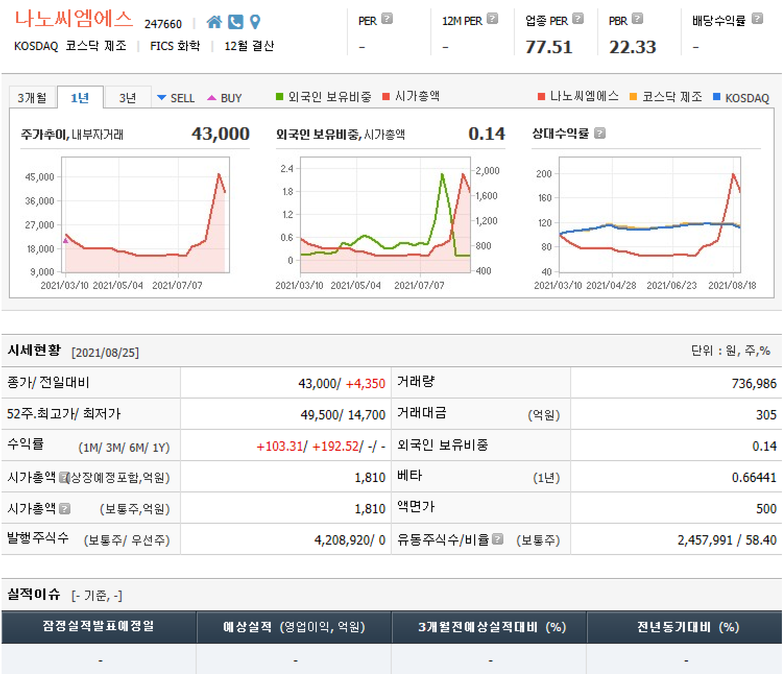Viewport: 784px width, 674px height.
Task: Switch to the 3개월 chart tab
Action: 32,98
